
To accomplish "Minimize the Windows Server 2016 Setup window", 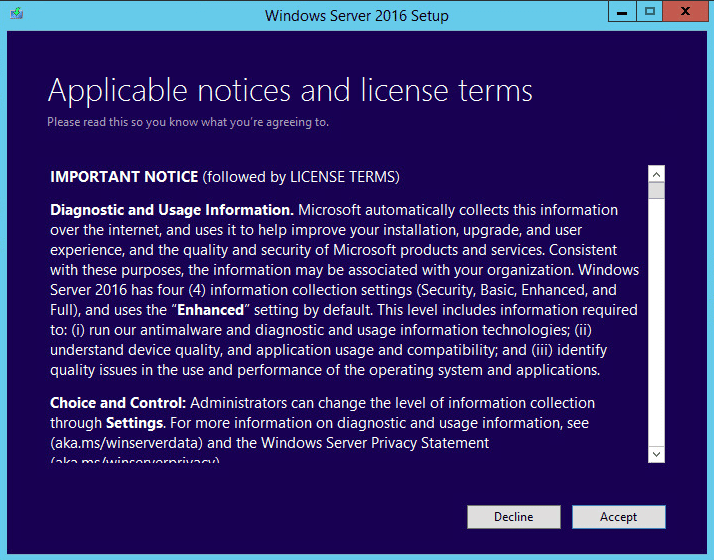I will [x=621, y=12].
